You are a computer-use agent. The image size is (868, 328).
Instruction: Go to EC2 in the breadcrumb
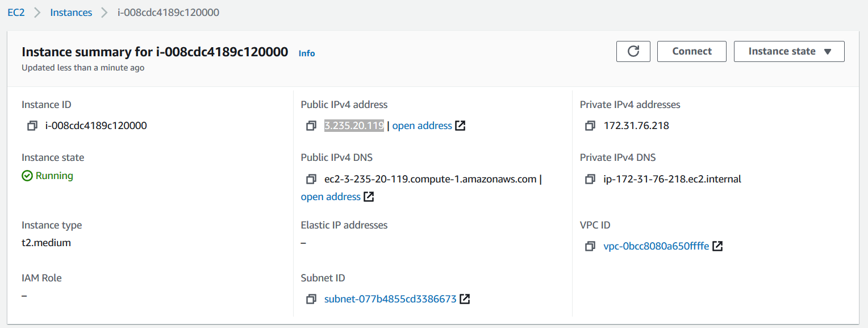pos(16,13)
